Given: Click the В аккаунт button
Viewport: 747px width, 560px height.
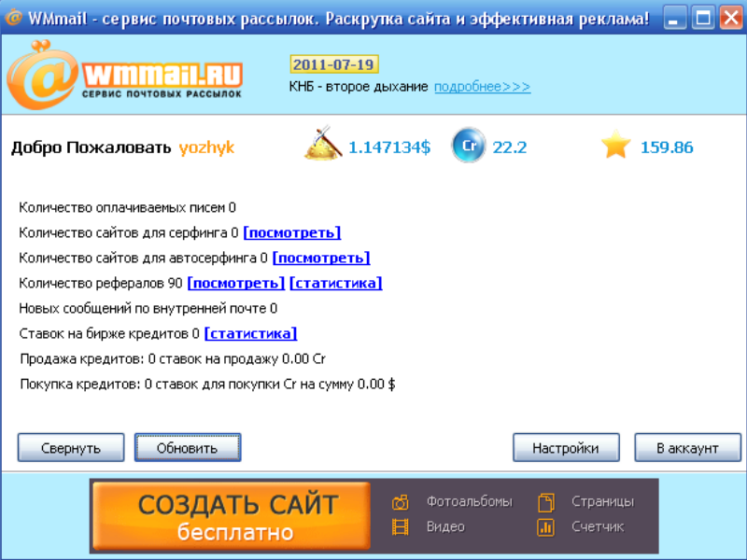Looking at the screenshot, I should tap(687, 448).
